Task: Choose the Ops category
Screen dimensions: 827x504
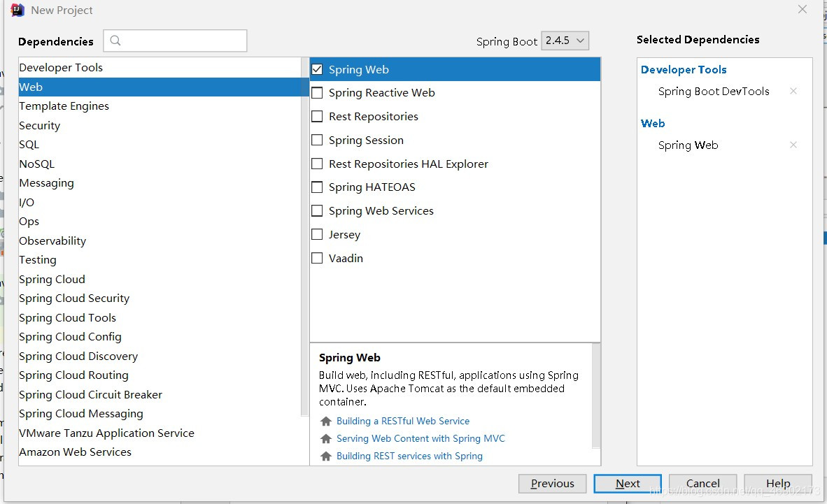Action: tap(160, 222)
